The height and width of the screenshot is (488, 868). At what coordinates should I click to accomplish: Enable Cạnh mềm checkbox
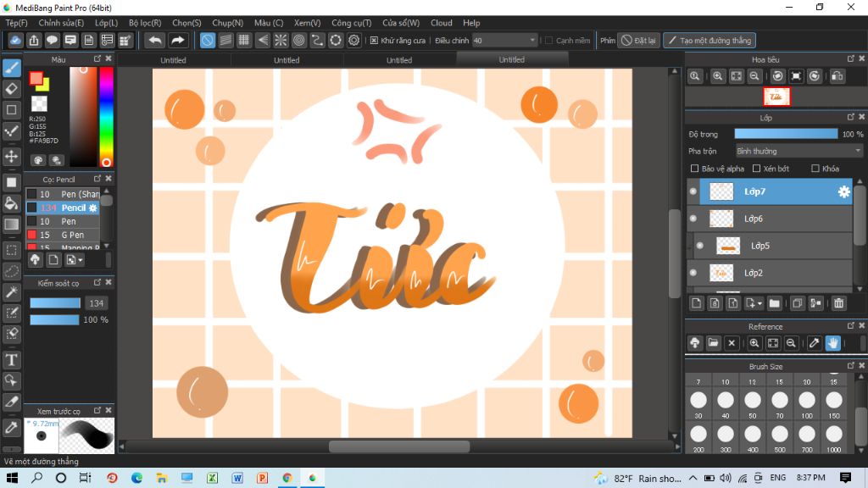click(548, 41)
